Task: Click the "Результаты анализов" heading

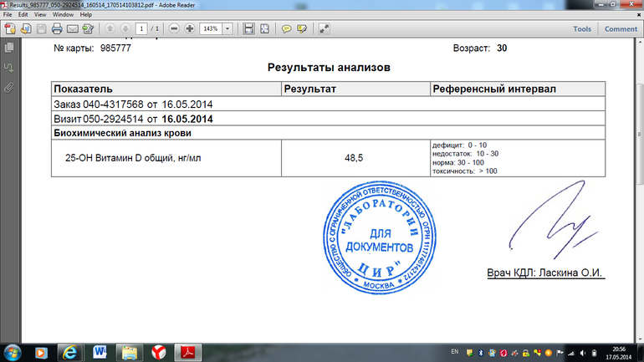Action: [329, 68]
